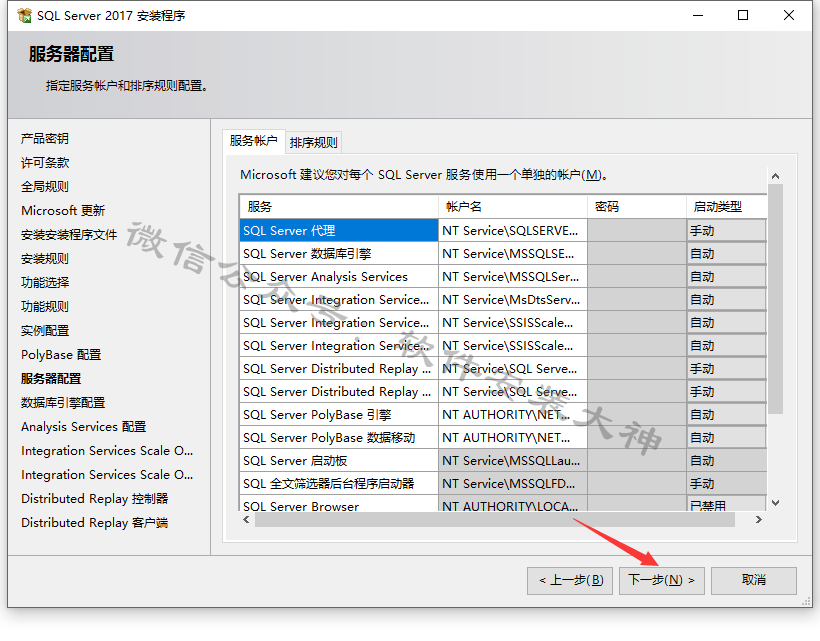The width and height of the screenshot is (820, 641).
Task: Set startup type of SQL Server PolyBase 引擎
Action: pos(726,415)
